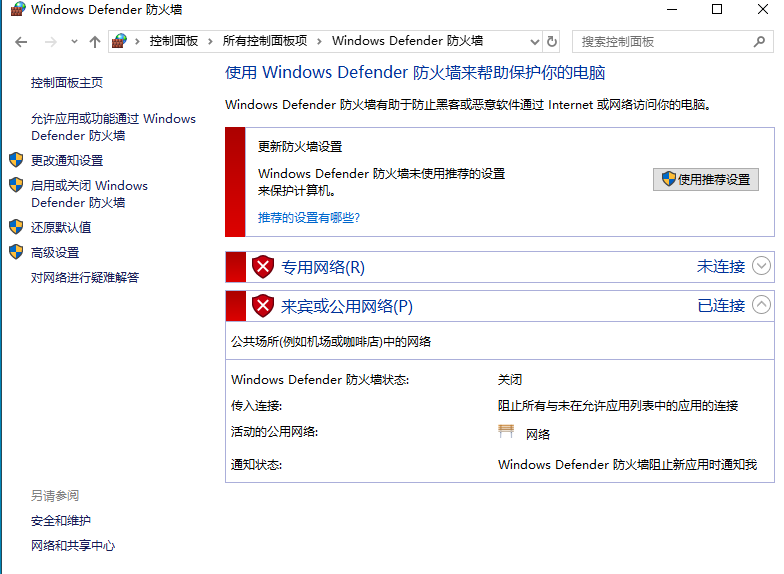784x574 pixels.
Task: Click the 专用网络(R) heading
Action: (323, 267)
